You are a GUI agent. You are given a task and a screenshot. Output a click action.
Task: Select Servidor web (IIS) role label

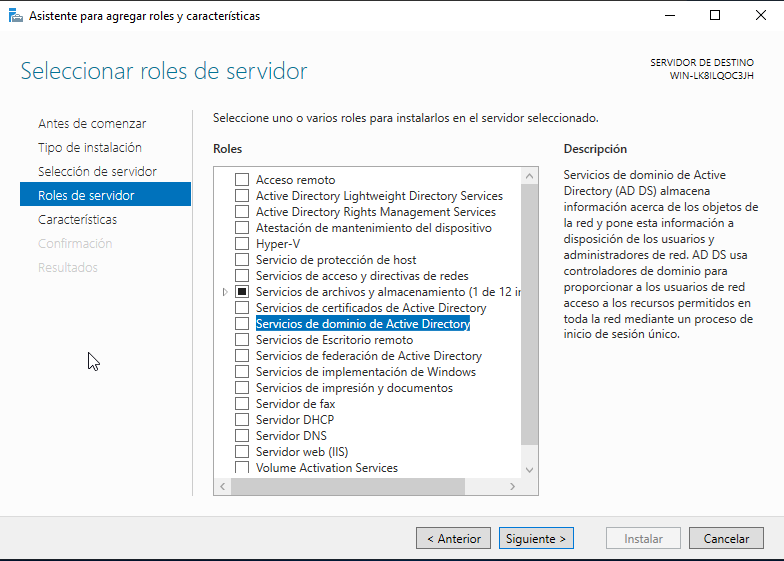pyautogui.click(x=302, y=452)
